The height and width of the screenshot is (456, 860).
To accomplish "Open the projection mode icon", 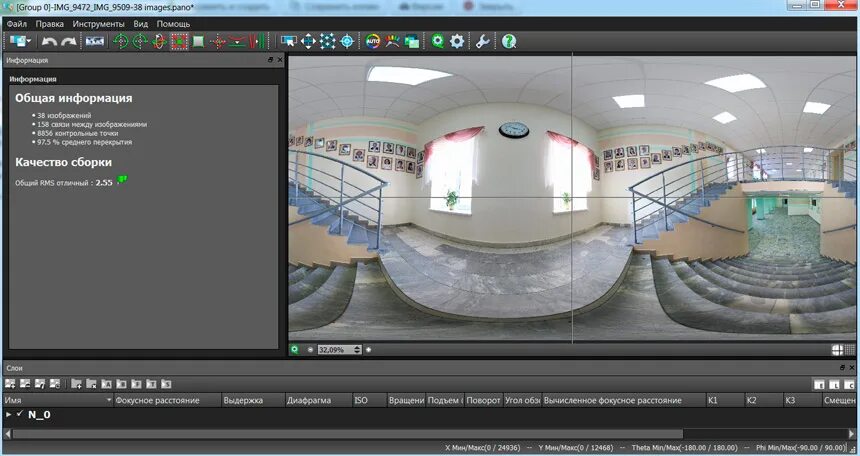I will click(x=95, y=41).
